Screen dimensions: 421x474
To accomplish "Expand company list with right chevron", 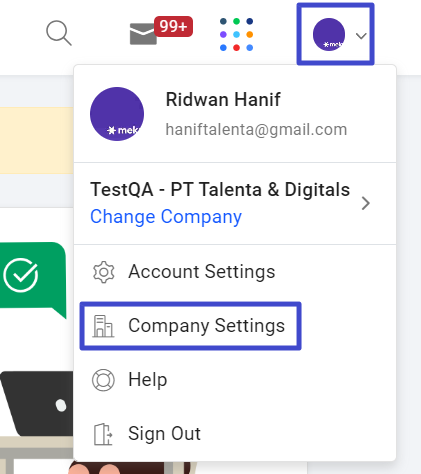I will 366,203.
